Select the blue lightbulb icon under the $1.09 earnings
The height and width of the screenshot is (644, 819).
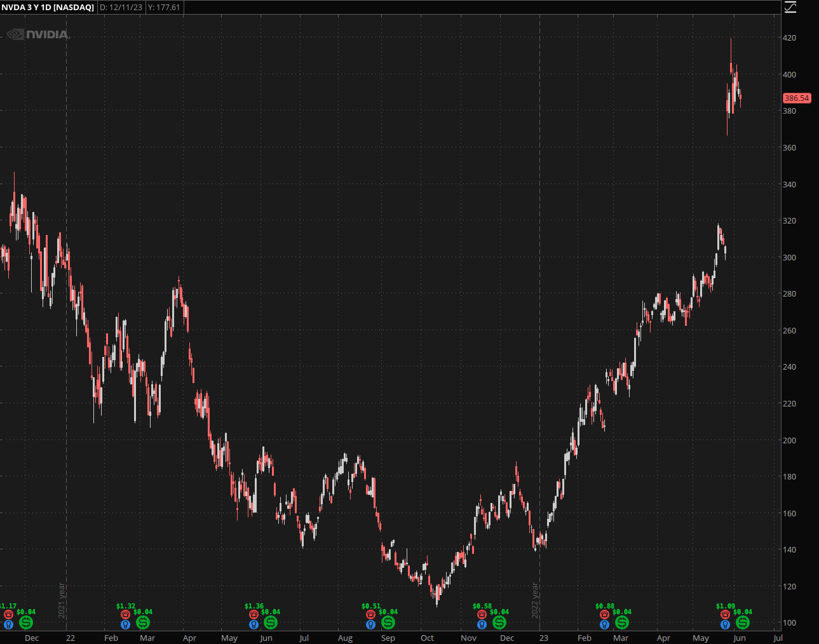725,625
